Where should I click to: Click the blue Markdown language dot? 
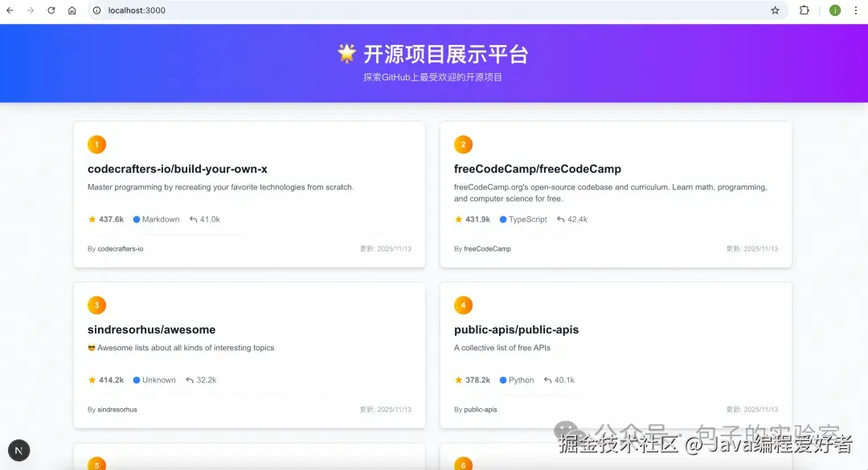136,219
